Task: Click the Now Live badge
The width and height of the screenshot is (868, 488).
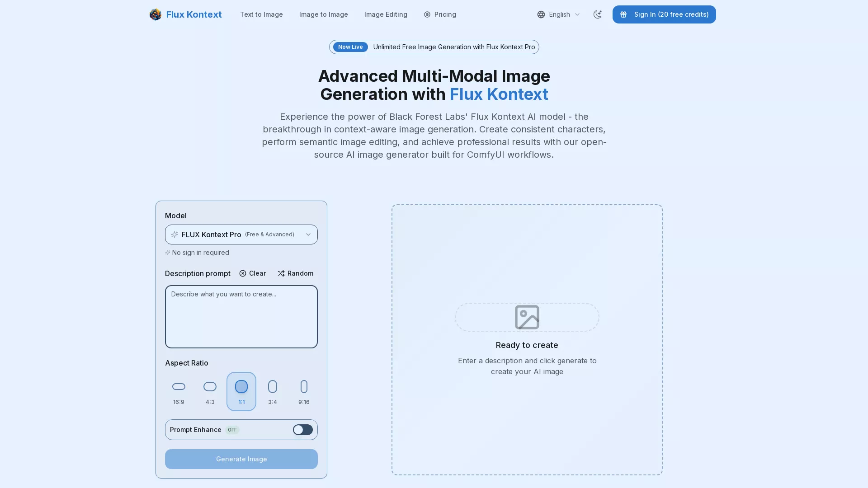Action: 350,47
